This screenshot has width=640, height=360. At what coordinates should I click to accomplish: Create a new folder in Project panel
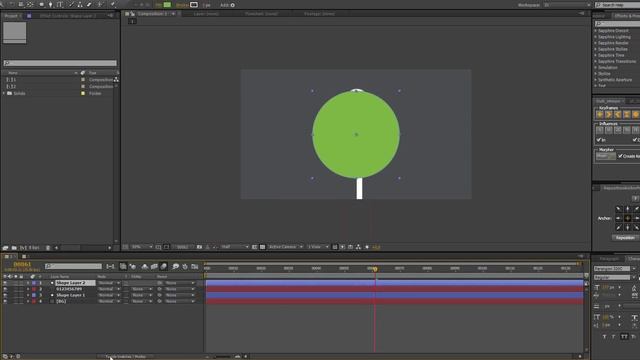click(14, 248)
